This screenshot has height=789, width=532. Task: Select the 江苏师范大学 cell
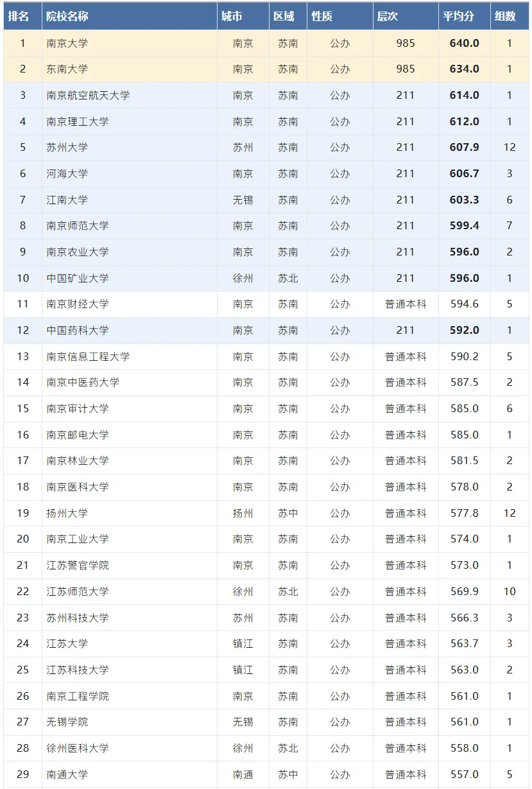tap(129, 592)
